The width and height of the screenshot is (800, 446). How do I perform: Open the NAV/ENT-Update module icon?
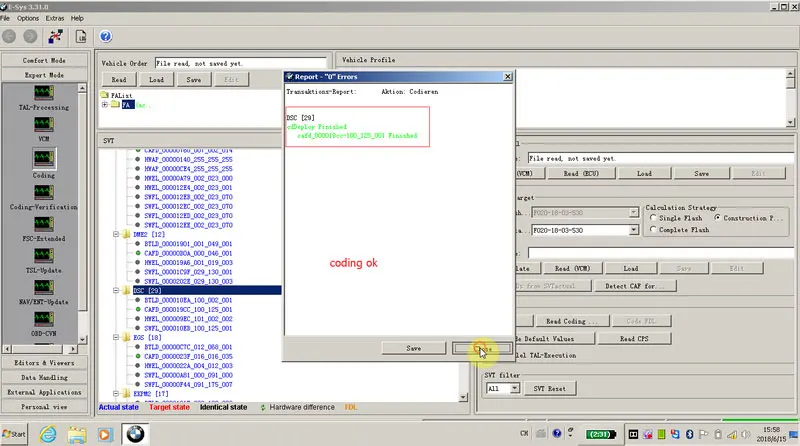(x=43, y=287)
